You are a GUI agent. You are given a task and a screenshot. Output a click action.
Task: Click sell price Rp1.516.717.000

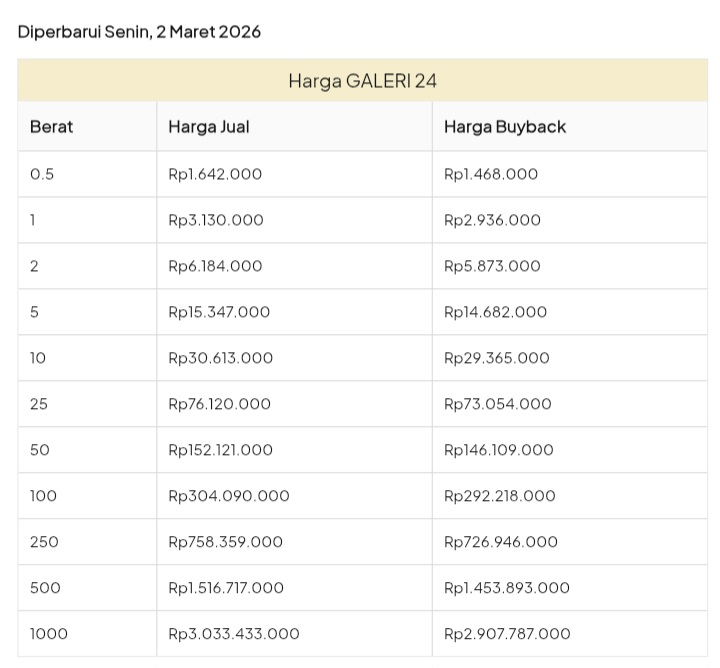tap(226, 588)
